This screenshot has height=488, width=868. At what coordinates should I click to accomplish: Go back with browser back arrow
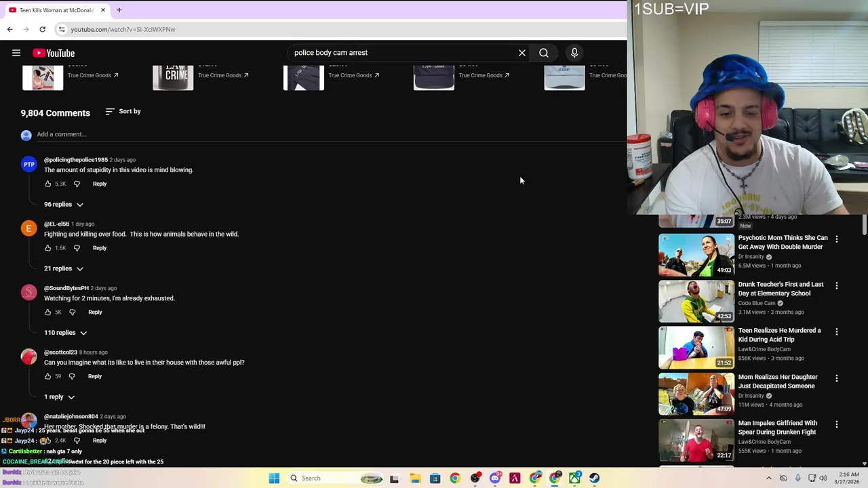[9, 29]
